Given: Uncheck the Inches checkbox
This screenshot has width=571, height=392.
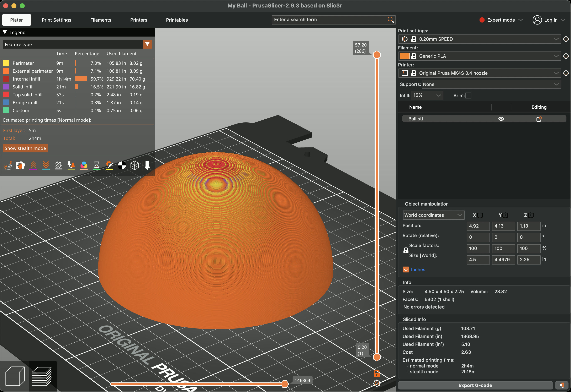Looking at the screenshot, I should 406,269.
